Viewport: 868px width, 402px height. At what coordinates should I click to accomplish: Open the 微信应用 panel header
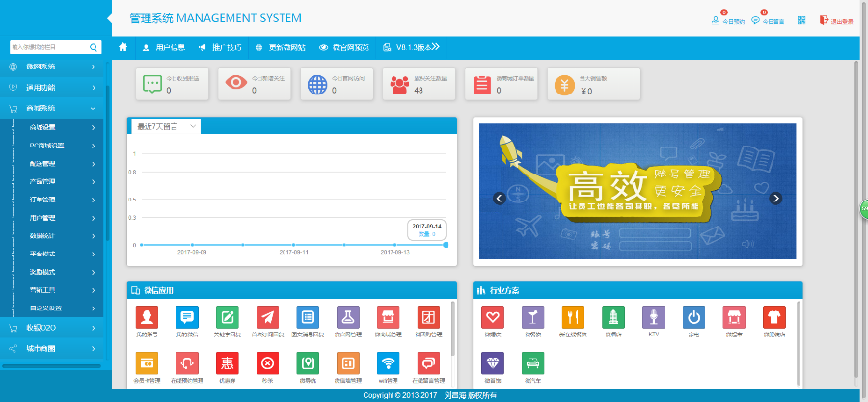[x=292, y=290]
